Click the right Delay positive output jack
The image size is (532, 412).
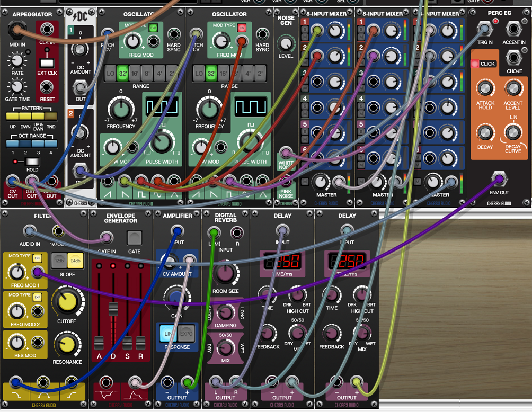tap(356, 382)
